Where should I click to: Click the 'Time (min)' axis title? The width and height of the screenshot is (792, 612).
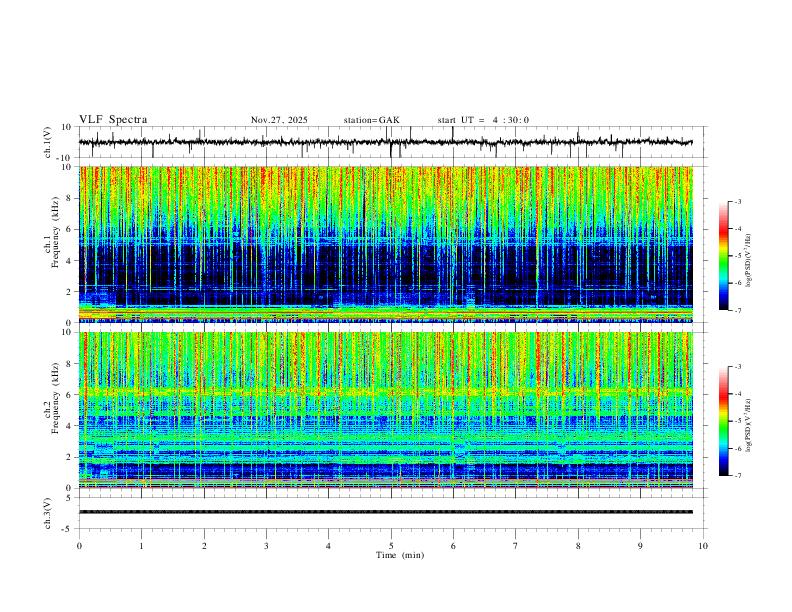(400, 555)
